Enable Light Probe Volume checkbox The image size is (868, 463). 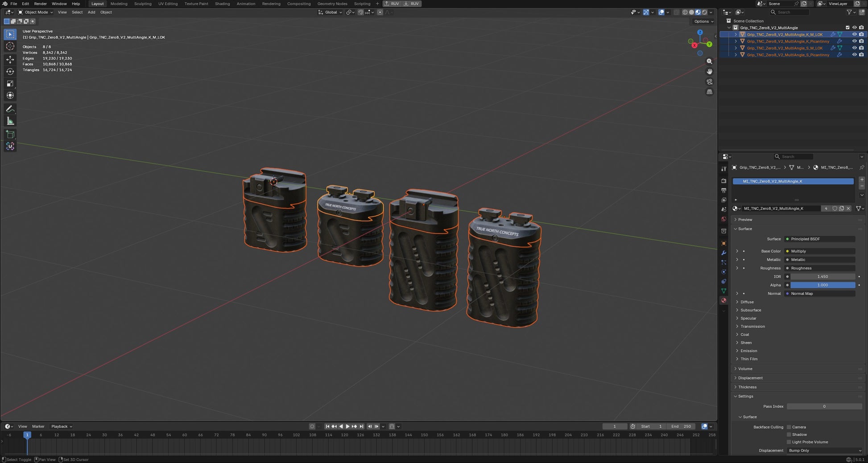789,442
